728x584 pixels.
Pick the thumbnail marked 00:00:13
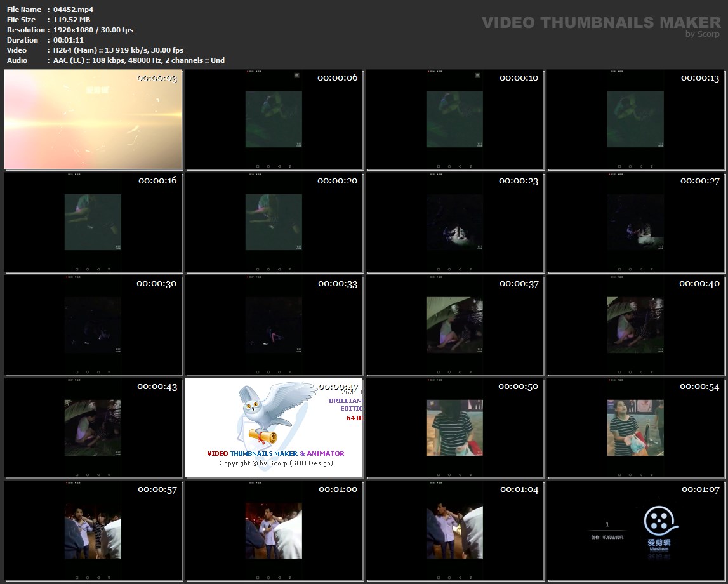pos(635,119)
